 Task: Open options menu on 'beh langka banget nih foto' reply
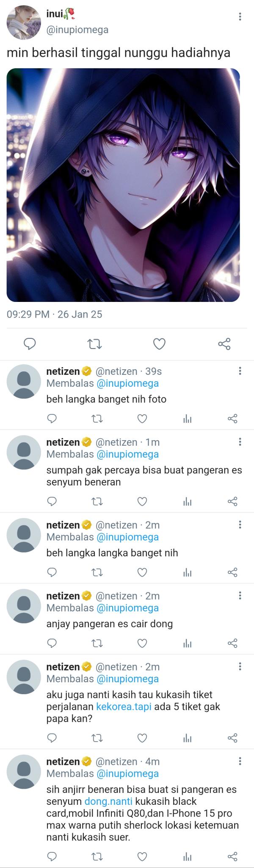pos(240,371)
